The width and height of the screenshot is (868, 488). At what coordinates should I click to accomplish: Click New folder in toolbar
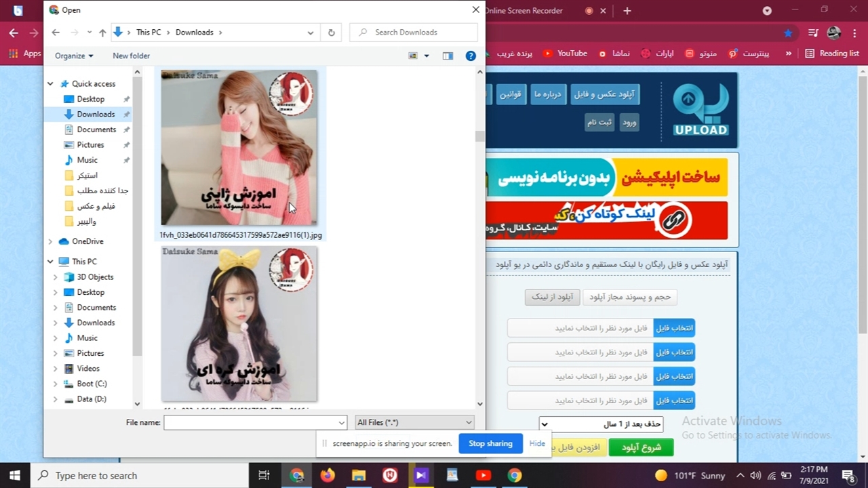(x=131, y=56)
